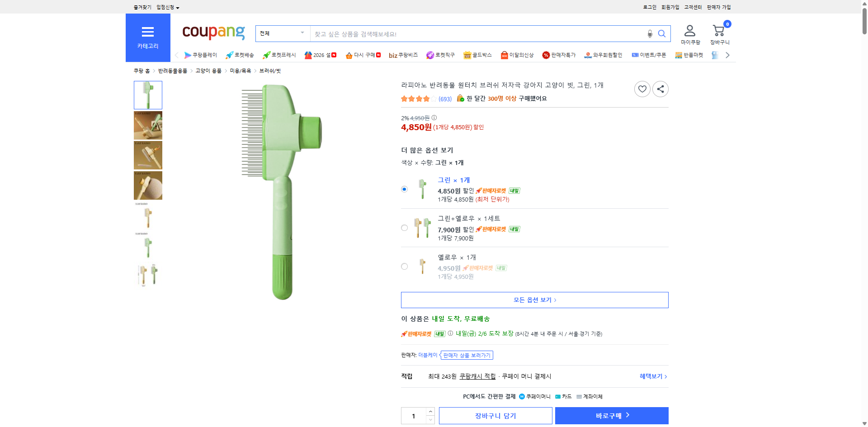Viewport: 868px width, 427px height.
Task: Open the shopping cart (장바구니)
Action: pos(718,31)
